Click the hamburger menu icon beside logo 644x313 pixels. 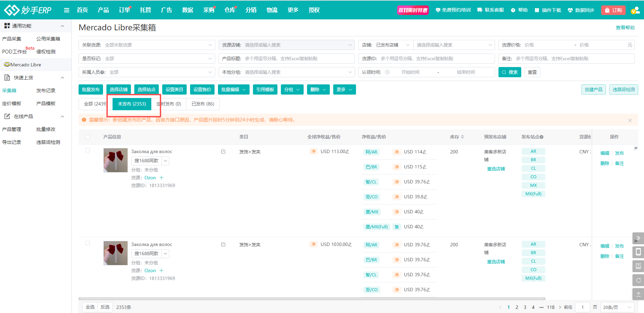coord(67,10)
